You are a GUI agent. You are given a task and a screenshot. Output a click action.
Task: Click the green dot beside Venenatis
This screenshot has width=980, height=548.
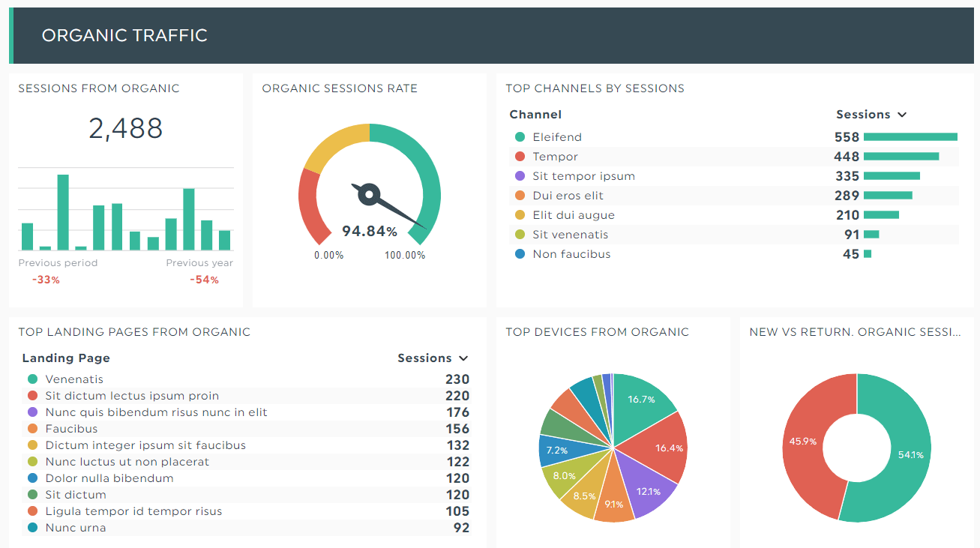click(32, 379)
